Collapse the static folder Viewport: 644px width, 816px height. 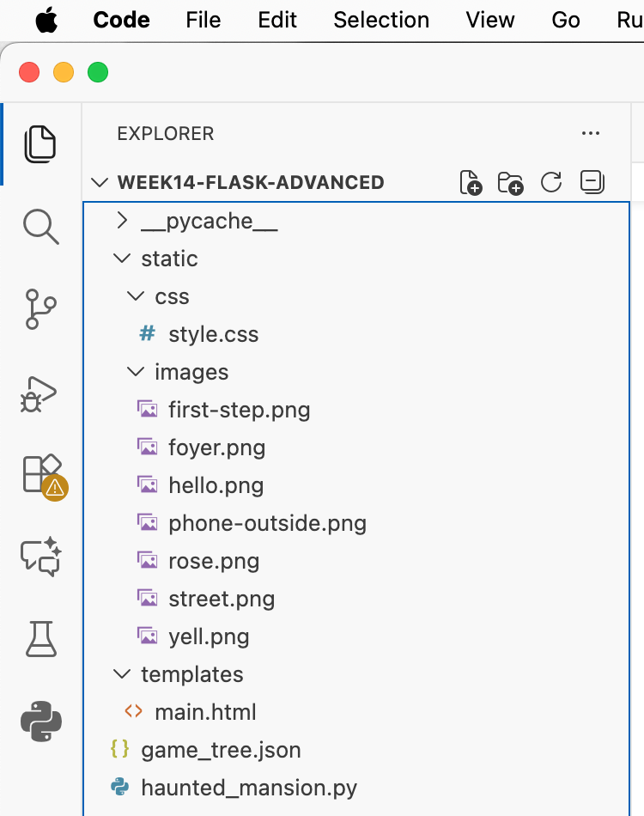tap(169, 259)
